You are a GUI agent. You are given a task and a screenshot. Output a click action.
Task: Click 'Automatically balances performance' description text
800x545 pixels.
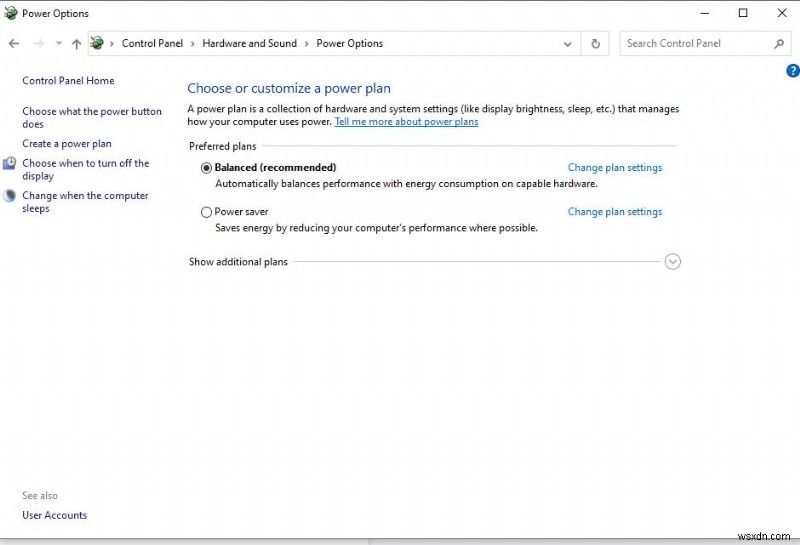click(x=406, y=184)
